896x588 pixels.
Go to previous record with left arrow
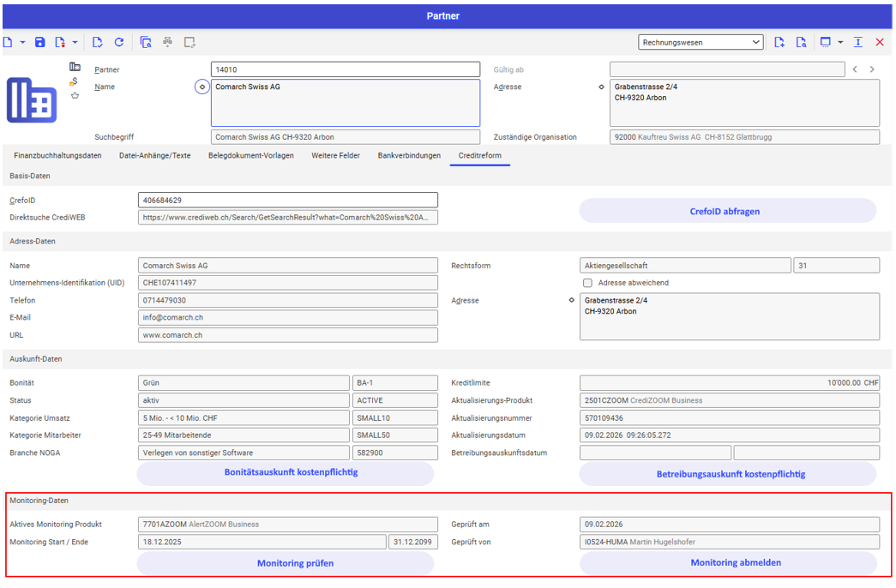click(855, 69)
